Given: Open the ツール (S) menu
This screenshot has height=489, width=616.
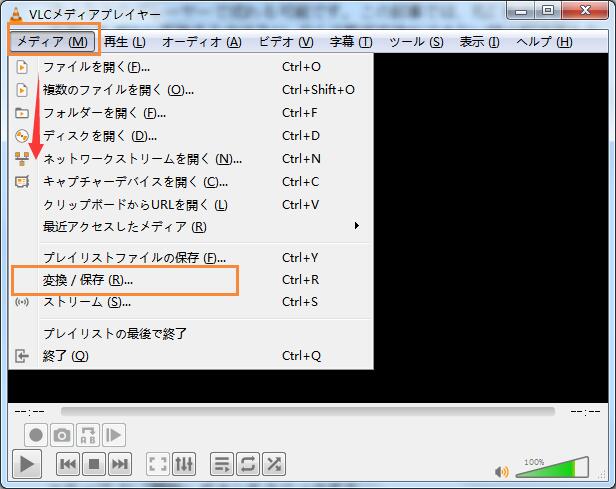Looking at the screenshot, I should pos(416,41).
